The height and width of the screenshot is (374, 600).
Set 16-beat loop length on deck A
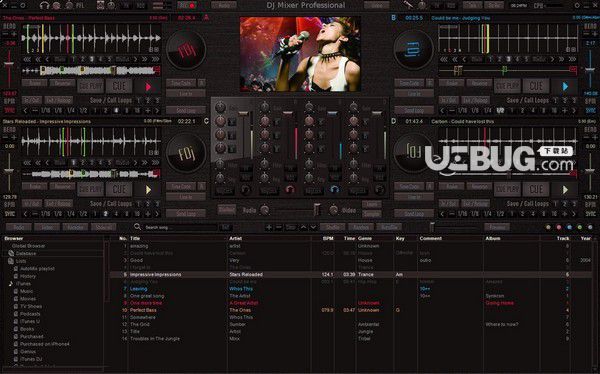[137, 111]
